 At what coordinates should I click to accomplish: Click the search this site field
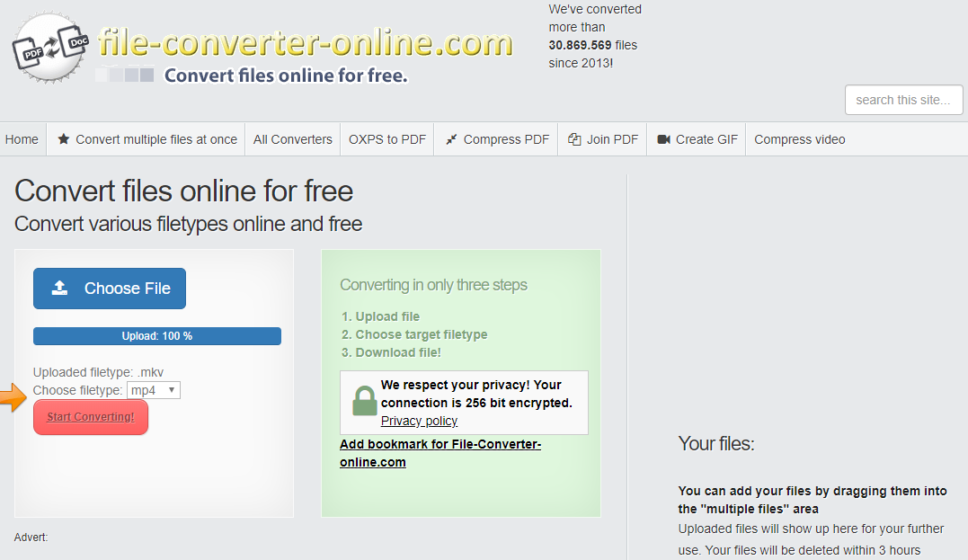(x=903, y=100)
